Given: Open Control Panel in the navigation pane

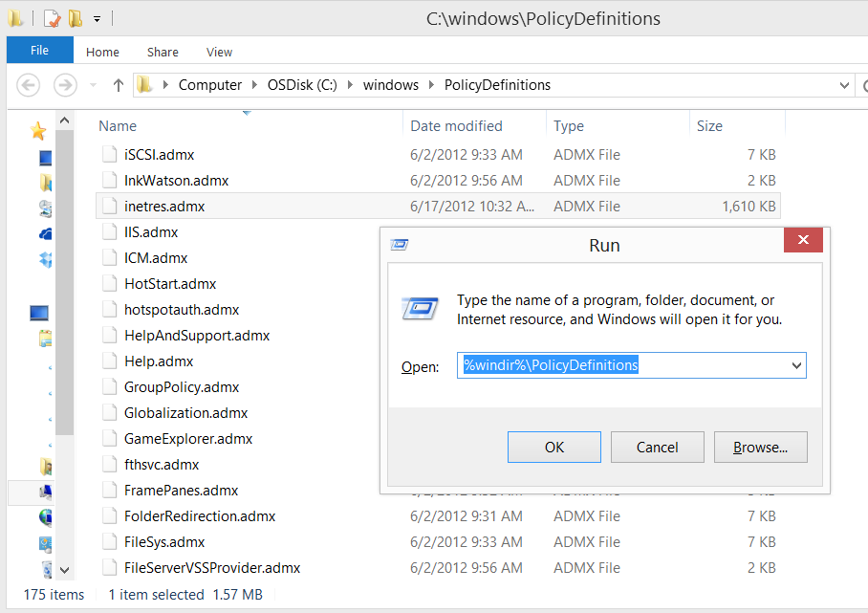Looking at the screenshot, I should pos(45,544).
